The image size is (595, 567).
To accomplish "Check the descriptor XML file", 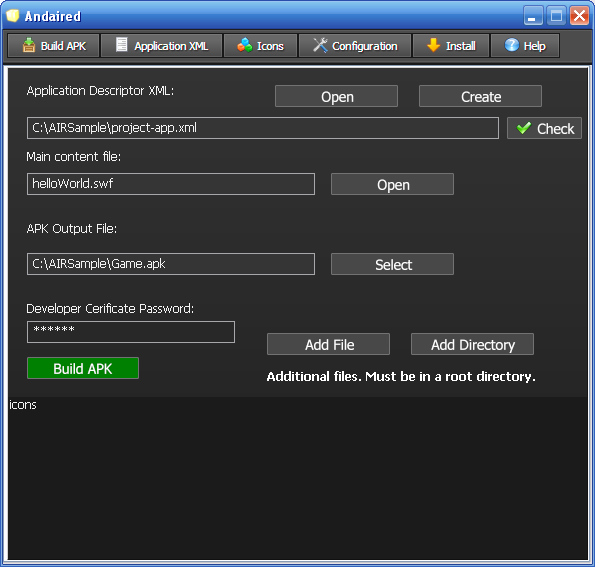I will 545,128.
